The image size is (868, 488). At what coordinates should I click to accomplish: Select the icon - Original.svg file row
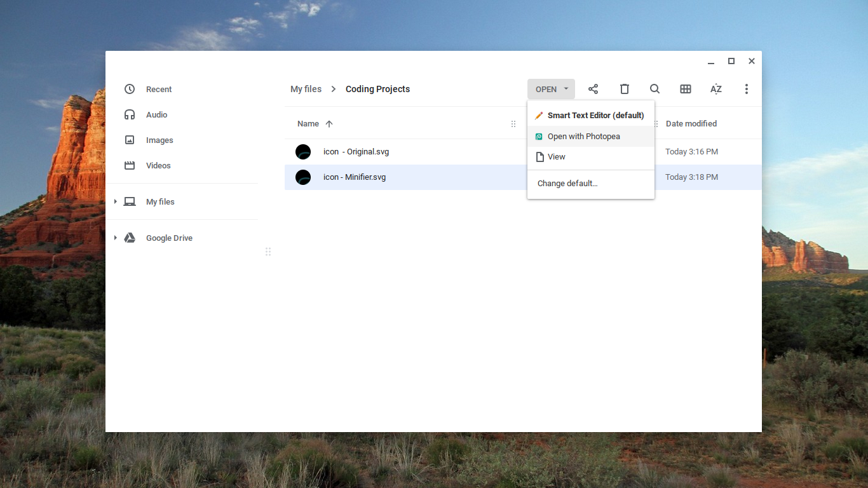click(356, 151)
